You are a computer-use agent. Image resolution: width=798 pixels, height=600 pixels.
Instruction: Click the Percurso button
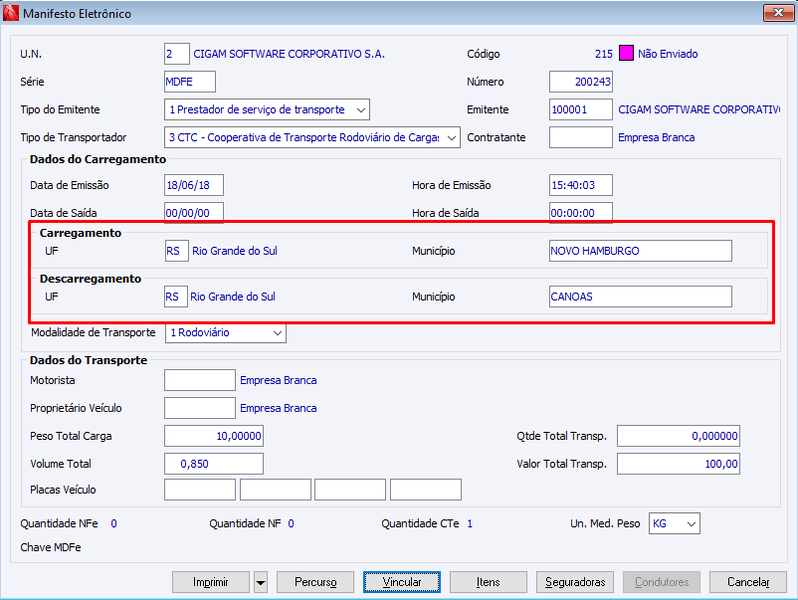click(x=315, y=582)
